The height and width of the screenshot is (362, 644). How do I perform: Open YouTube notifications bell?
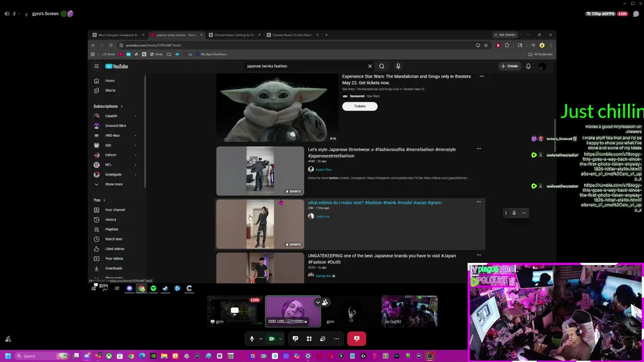[x=528, y=66]
